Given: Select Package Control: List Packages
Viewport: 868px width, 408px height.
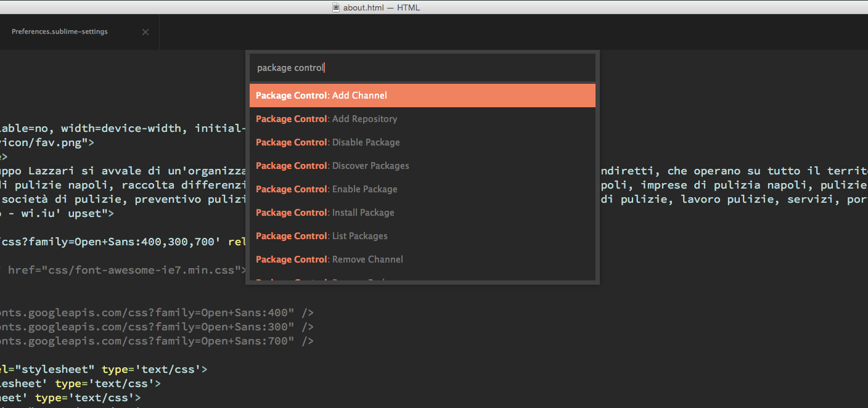Looking at the screenshot, I should coord(422,236).
